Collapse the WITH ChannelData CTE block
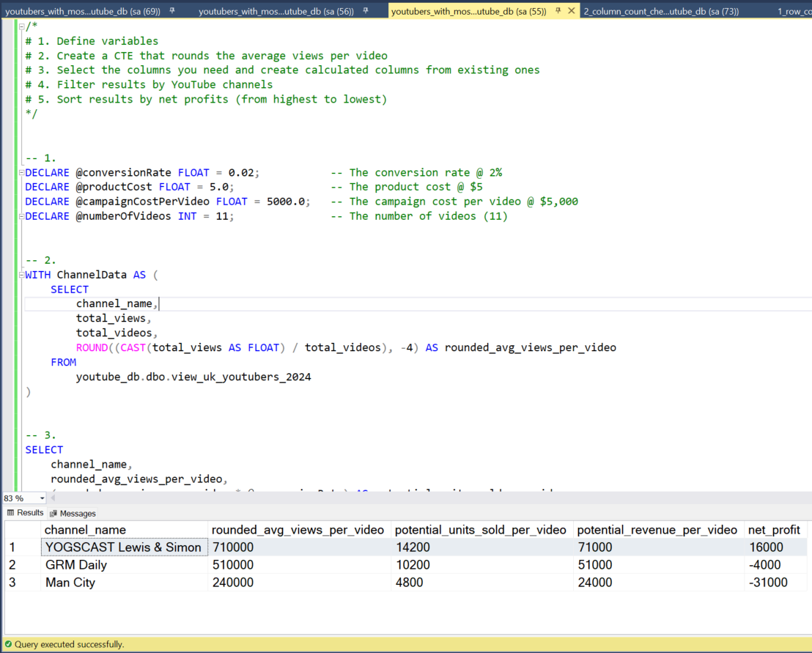This screenshot has height=653, width=812. [21, 275]
